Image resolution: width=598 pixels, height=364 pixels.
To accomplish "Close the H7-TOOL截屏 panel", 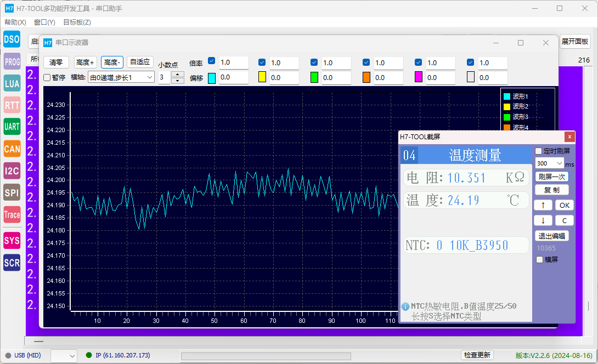I will pos(569,137).
